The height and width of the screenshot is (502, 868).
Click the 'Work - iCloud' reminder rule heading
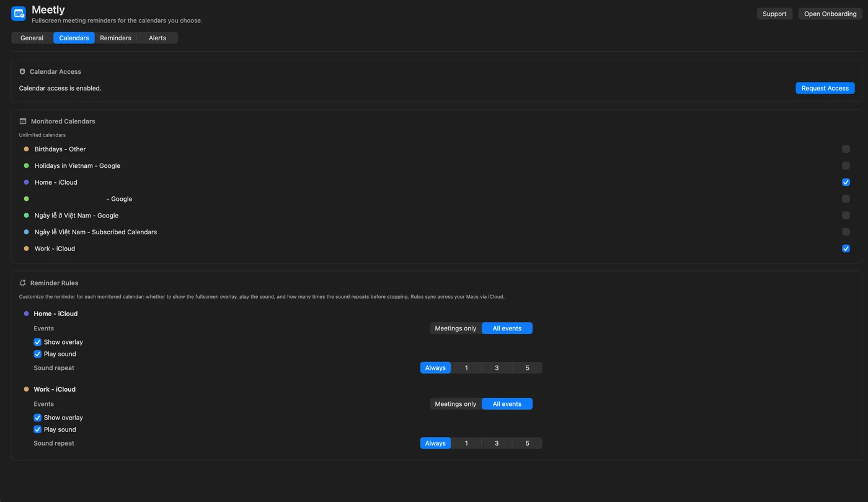(55, 389)
